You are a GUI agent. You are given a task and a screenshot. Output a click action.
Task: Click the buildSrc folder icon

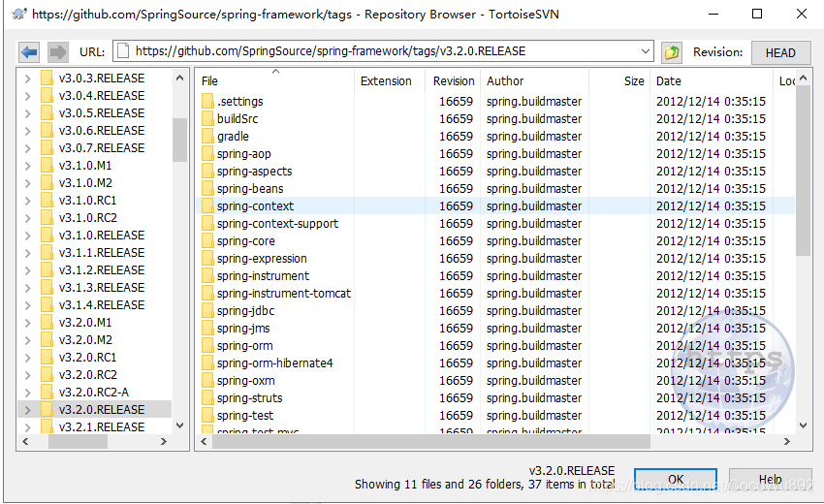[x=207, y=119]
